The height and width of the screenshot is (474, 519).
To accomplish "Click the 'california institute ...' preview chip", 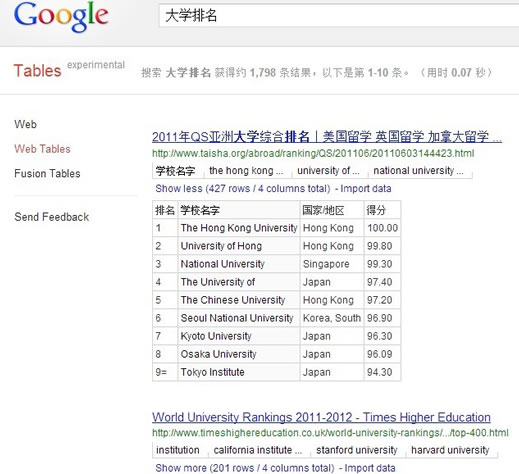I will coord(258,450).
